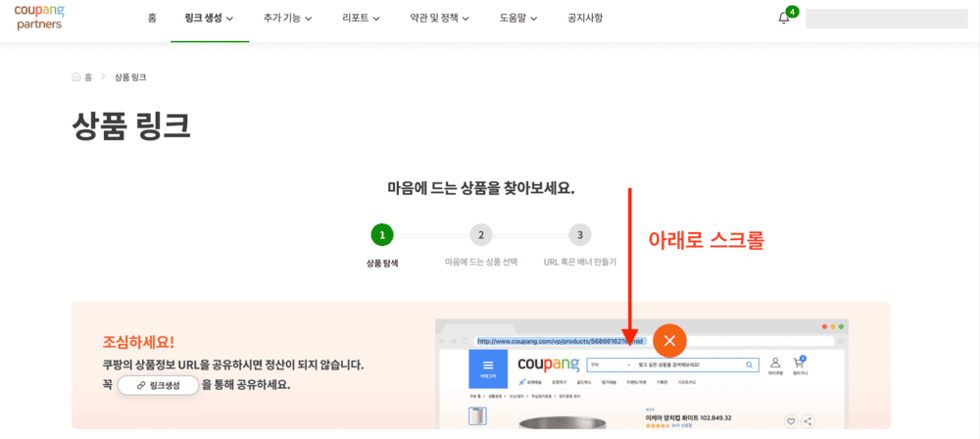Click the rocket delivery icon in the illustration

tap(522, 382)
